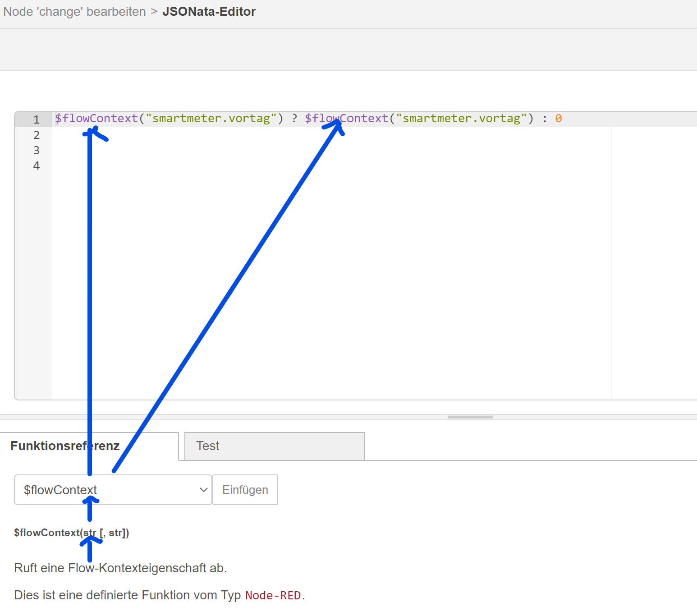Click the JSONata-Editor breadcrumb title
697x616 pixels.
point(209,12)
